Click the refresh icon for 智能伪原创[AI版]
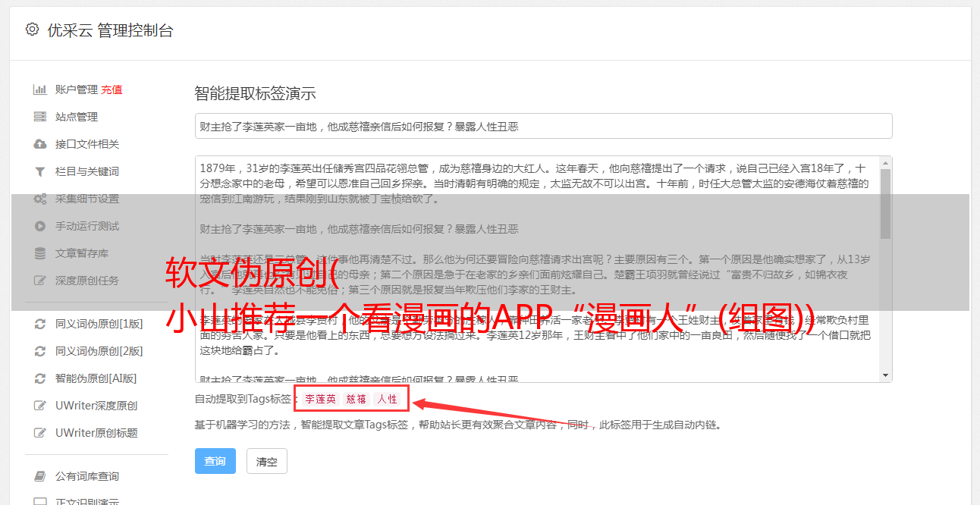Viewport: 980px width, 505px height. tap(40, 378)
